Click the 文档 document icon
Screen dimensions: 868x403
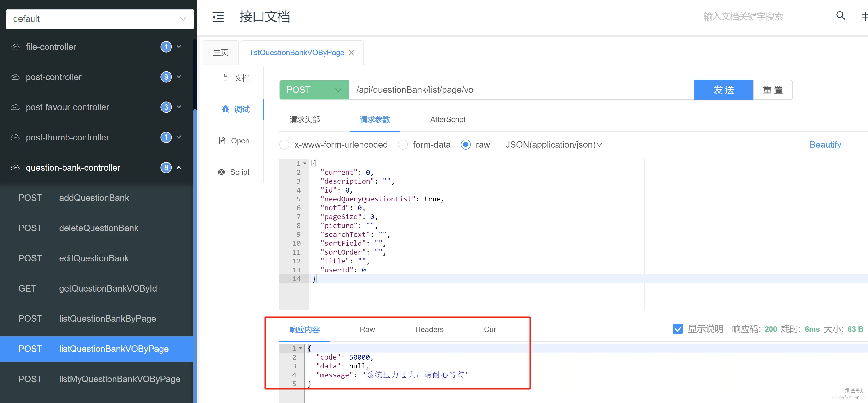pyautogui.click(x=225, y=78)
